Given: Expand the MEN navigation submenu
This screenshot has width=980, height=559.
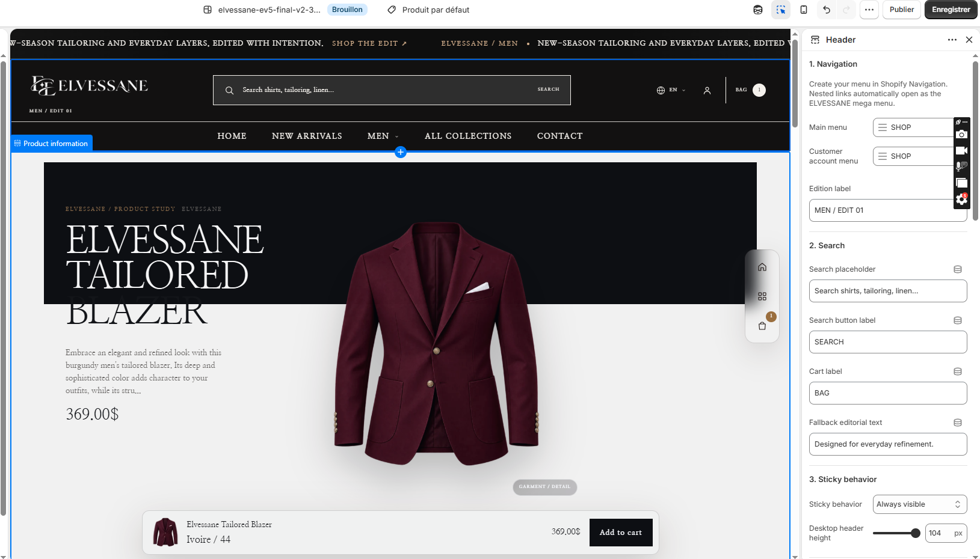Looking at the screenshot, I should tap(383, 136).
